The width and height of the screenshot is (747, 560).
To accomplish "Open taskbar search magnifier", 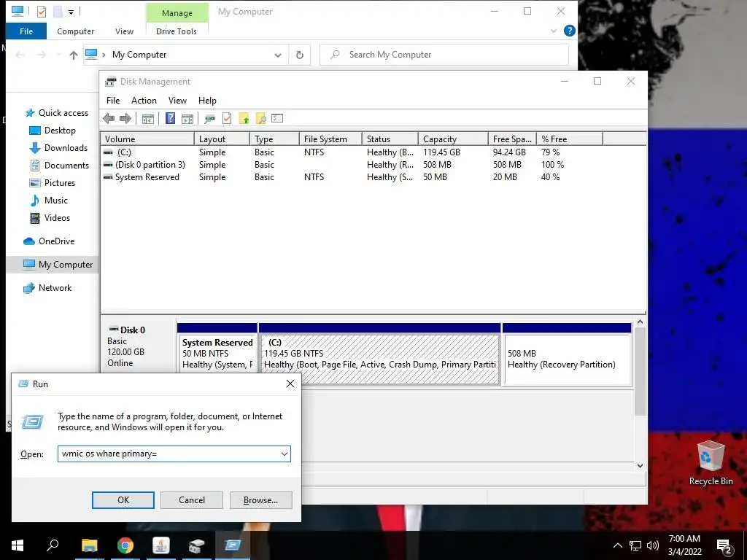I will click(x=53, y=545).
